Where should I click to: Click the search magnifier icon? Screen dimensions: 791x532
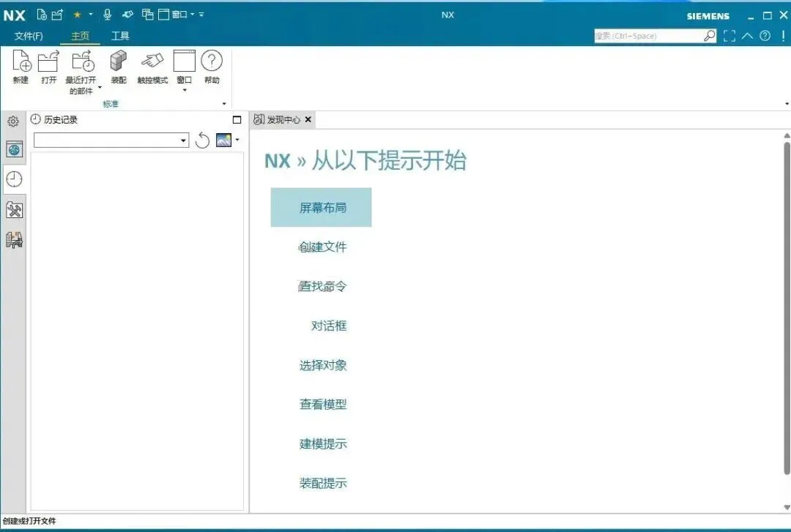click(709, 36)
